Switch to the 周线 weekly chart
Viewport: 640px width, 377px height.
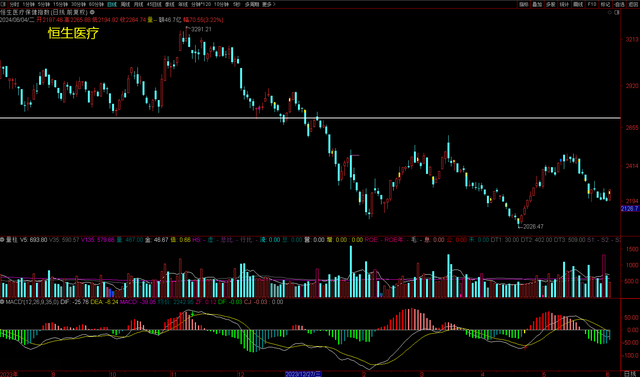[x=125, y=4]
